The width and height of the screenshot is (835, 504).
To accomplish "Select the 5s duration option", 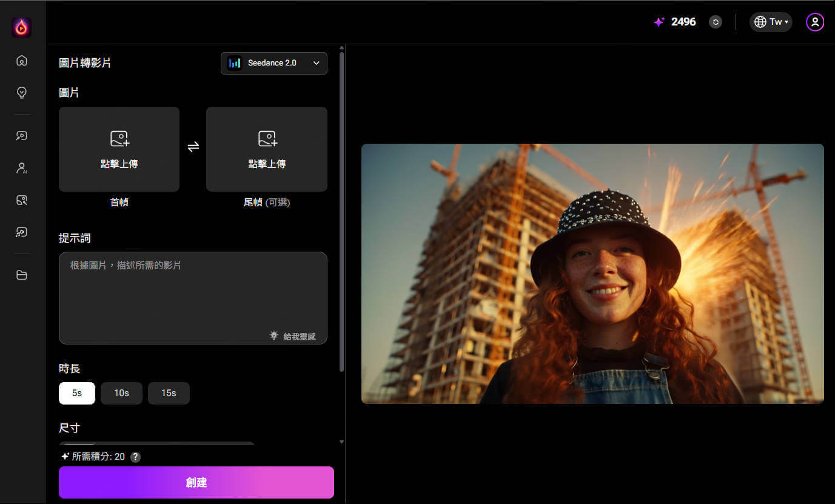I will [77, 393].
